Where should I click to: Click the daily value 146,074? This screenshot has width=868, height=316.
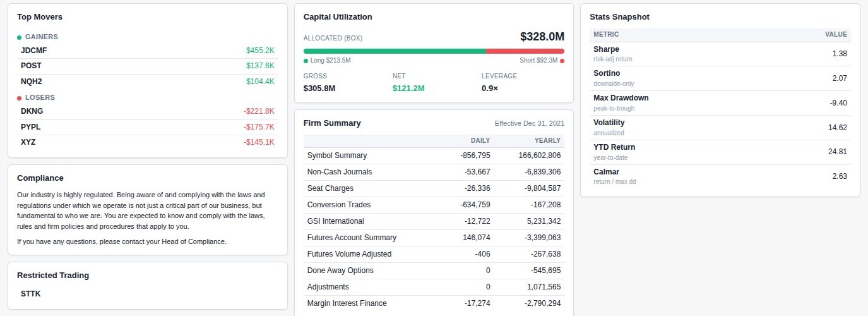(x=477, y=238)
